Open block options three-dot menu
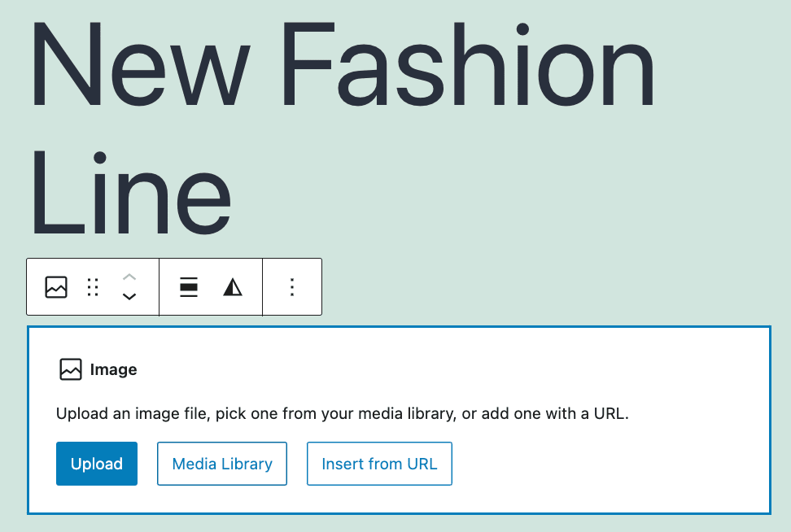 tap(292, 287)
